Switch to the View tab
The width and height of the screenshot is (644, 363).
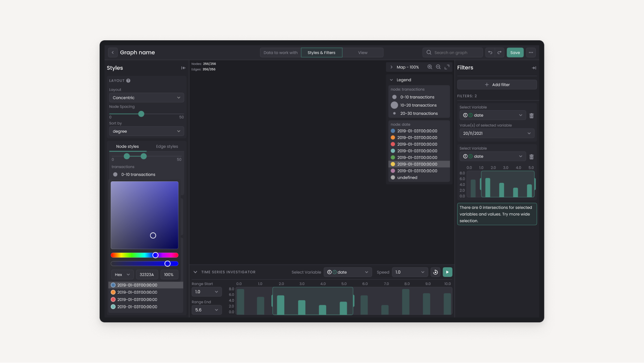pyautogui.click(x=363, y=53)
